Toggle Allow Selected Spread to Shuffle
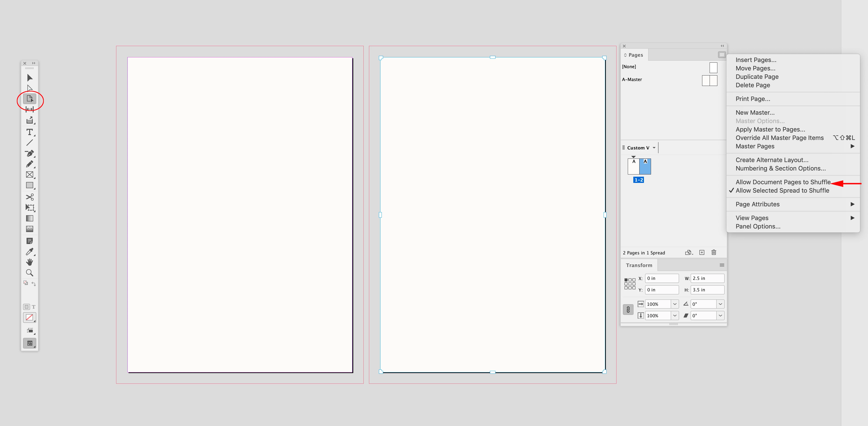Viewport: 868px width, 426px height. 782,191
